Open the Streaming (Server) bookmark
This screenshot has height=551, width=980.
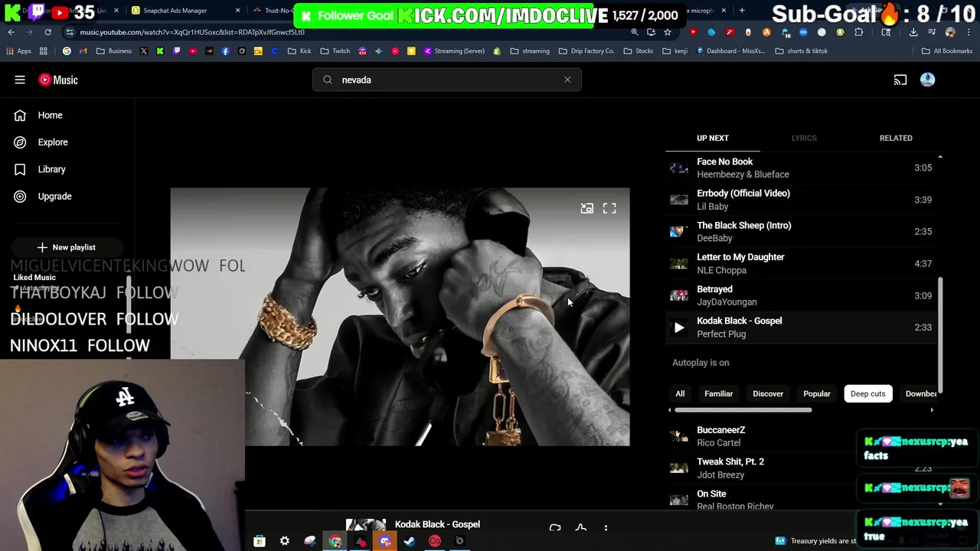455,51
